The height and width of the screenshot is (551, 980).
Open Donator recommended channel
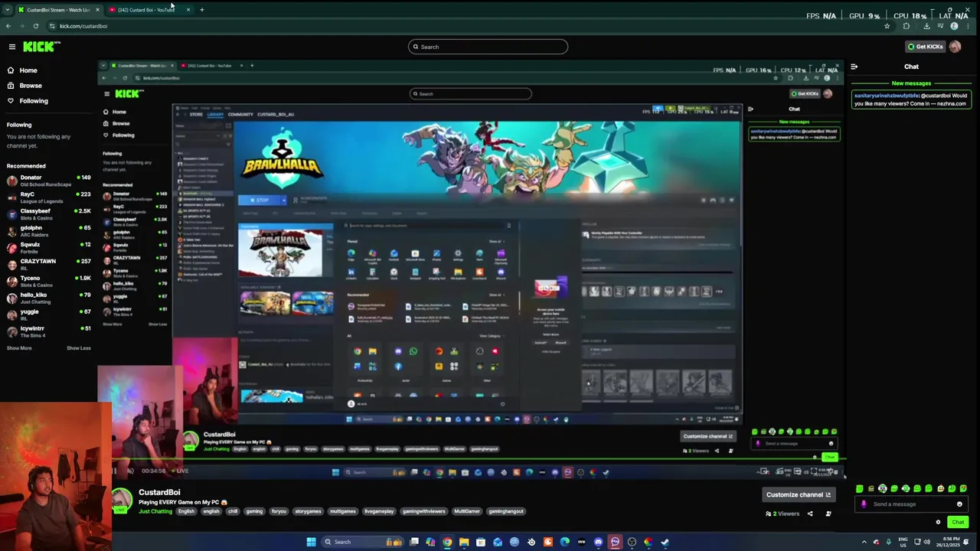click(49, 181)
